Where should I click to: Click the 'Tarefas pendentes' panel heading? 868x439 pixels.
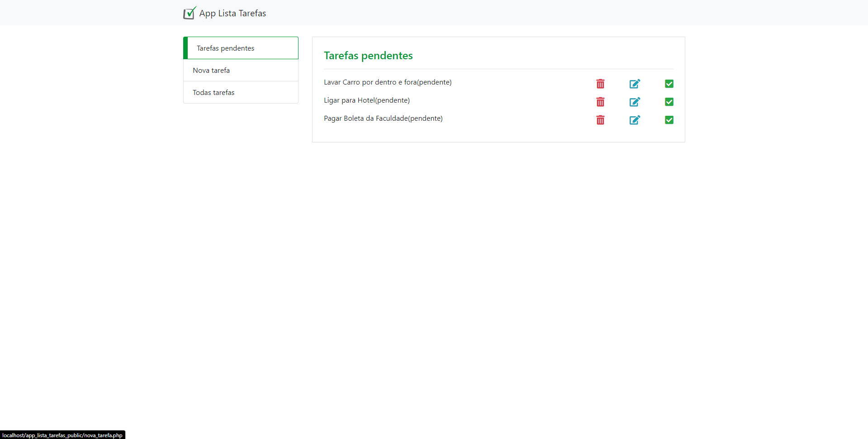[368, 56]
